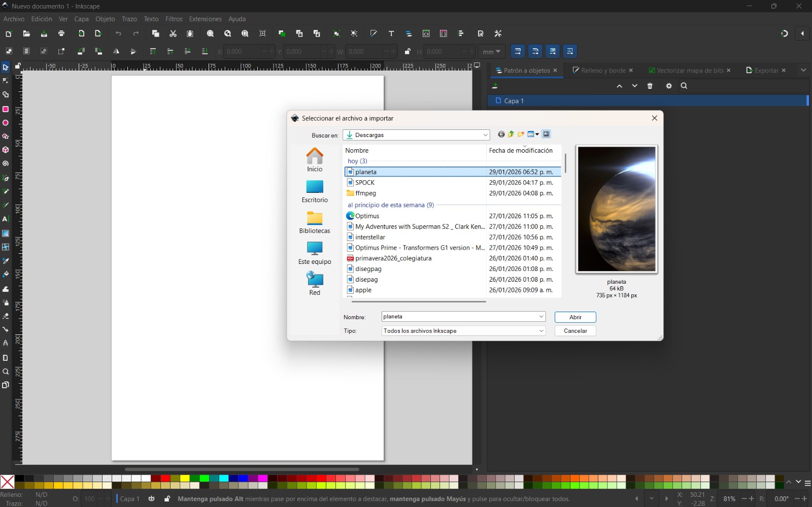The image size is (812, 507).
Task: Activate the search icon in the objects panel
Action: click(x=684, y=86)
